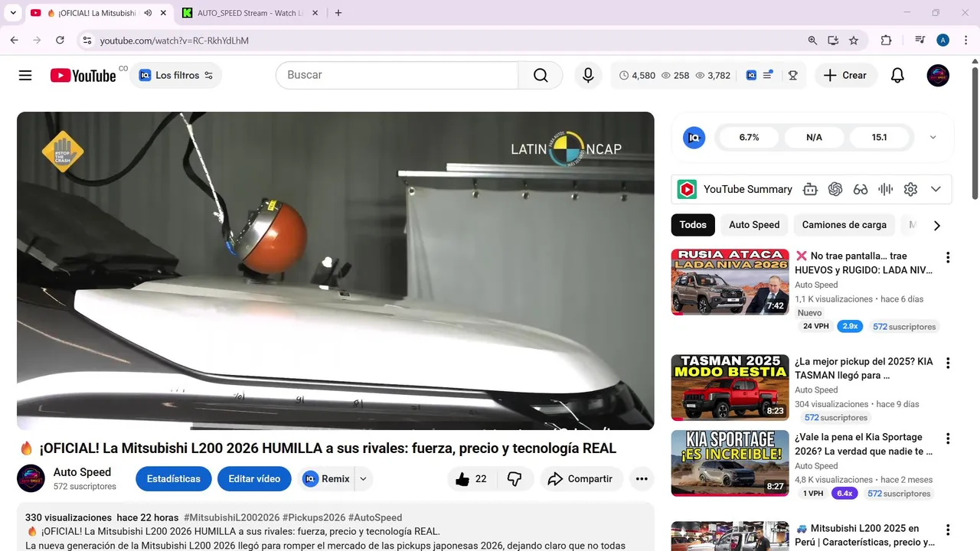
Task: Select the Todos filter chip
Action: 693,224
